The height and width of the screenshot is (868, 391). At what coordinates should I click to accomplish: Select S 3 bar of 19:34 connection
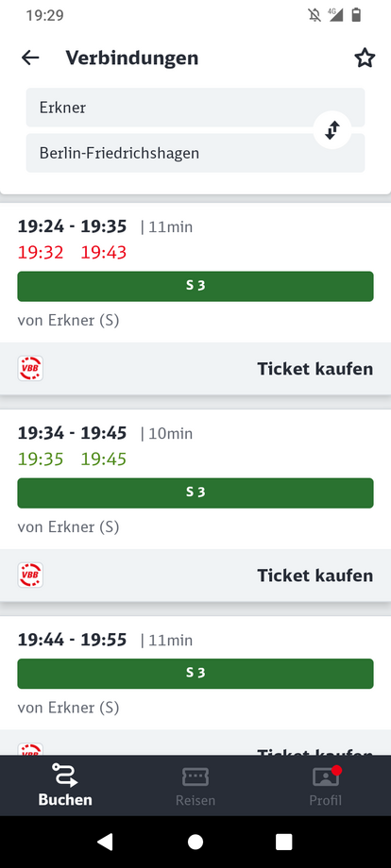point(195,492)
